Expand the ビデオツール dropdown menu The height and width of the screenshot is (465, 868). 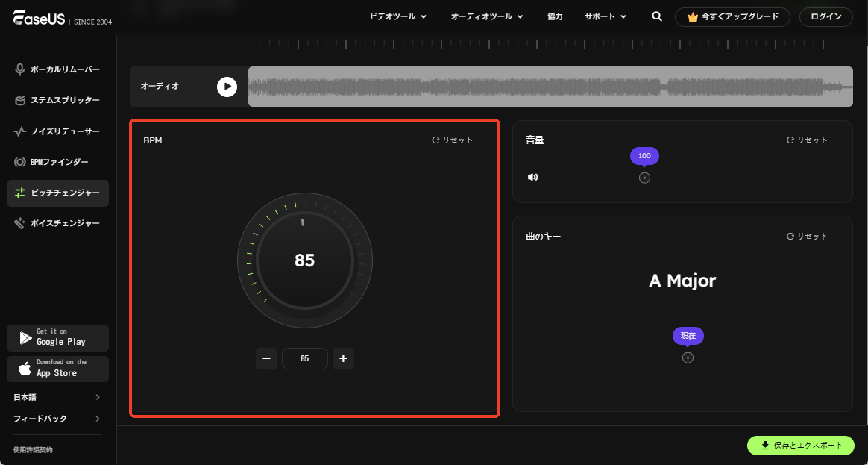(x=398, y=16)
